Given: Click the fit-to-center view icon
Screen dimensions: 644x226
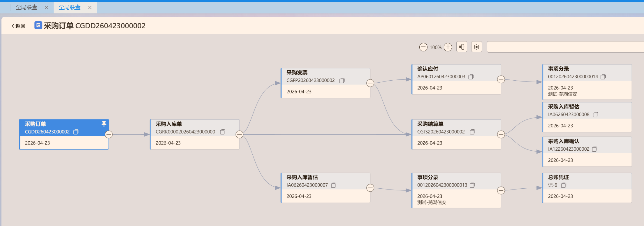Looking at the screenshot, I should [476, 47].
